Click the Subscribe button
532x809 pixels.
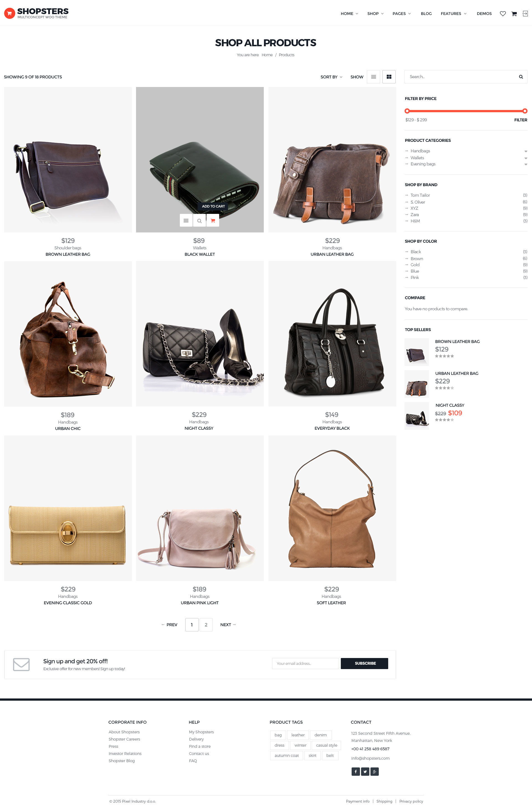pos(364,663)
